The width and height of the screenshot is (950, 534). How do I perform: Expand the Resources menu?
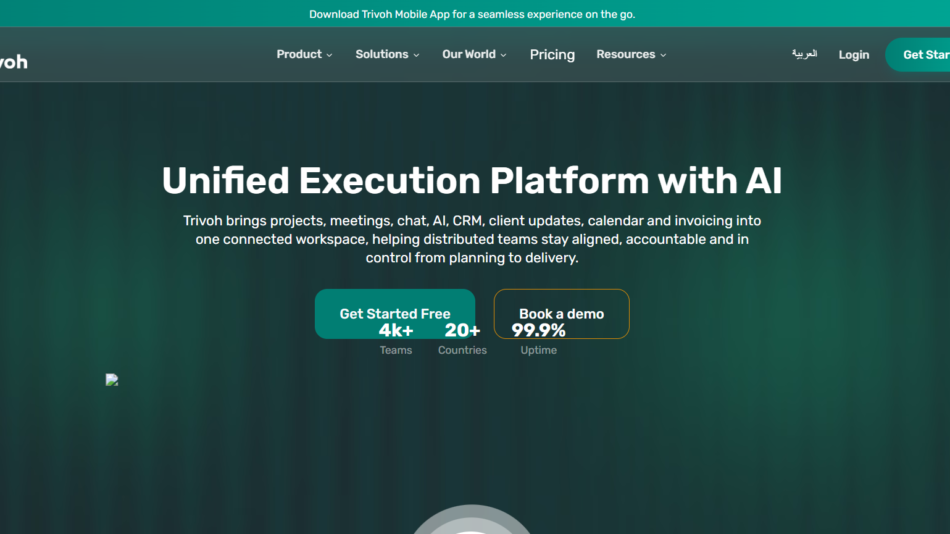631,55
